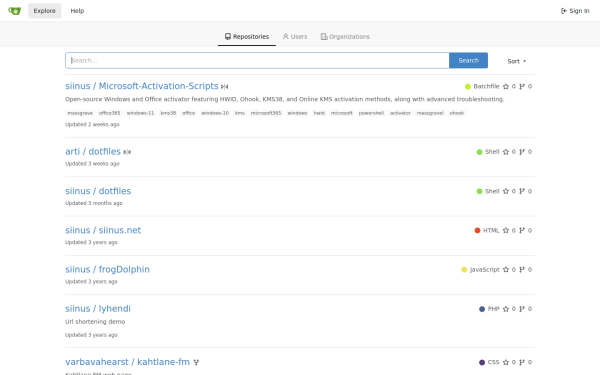Screen dimensions: 600x375
Task: Open the Help menu item
Action: click(77, 11)
